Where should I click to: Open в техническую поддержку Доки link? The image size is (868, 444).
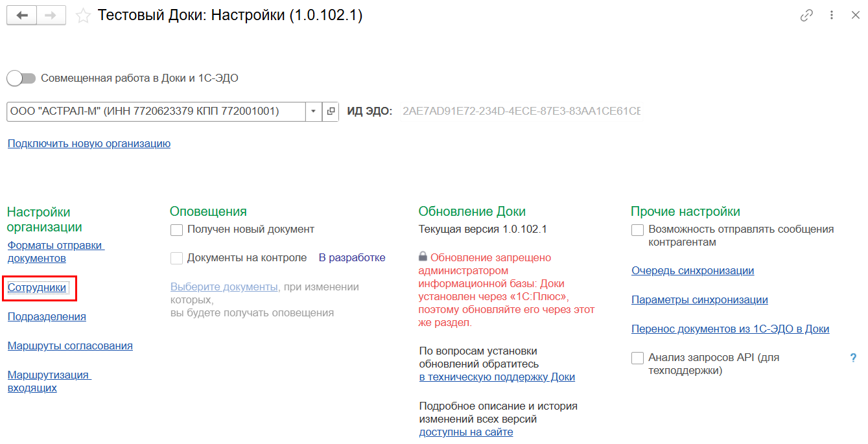point(497,377)
